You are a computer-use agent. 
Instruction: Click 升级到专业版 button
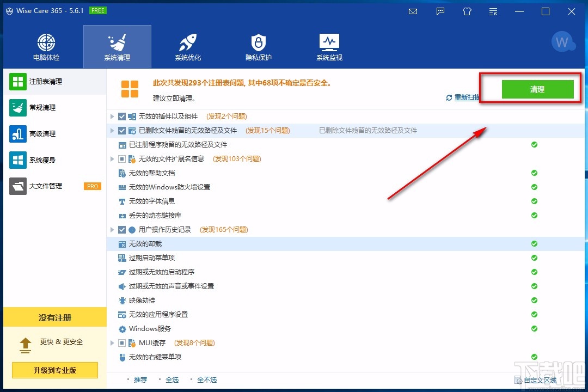[55, 370]
